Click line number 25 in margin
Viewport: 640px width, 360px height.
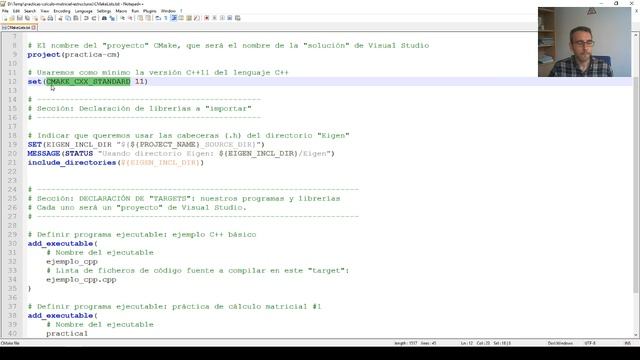coord(12,198)
